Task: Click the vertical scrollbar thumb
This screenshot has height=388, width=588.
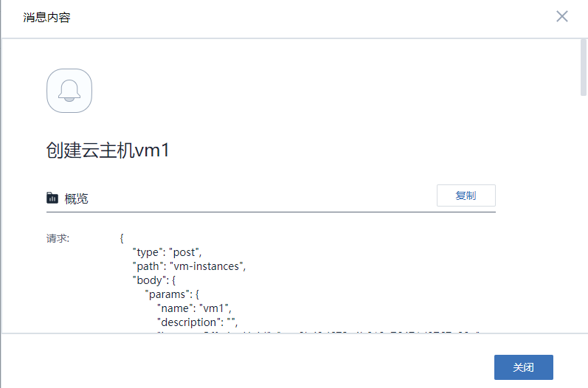Action: 584,66
